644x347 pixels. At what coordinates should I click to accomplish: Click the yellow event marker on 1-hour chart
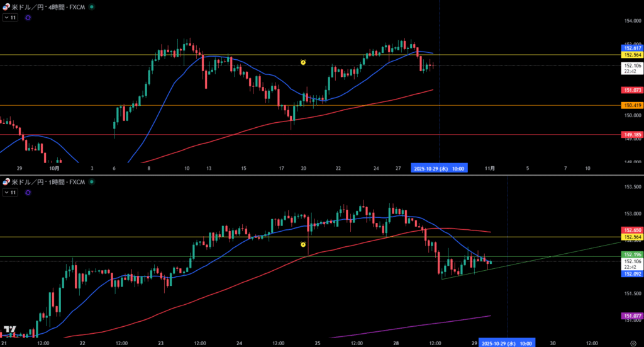[x=303, y=244]
